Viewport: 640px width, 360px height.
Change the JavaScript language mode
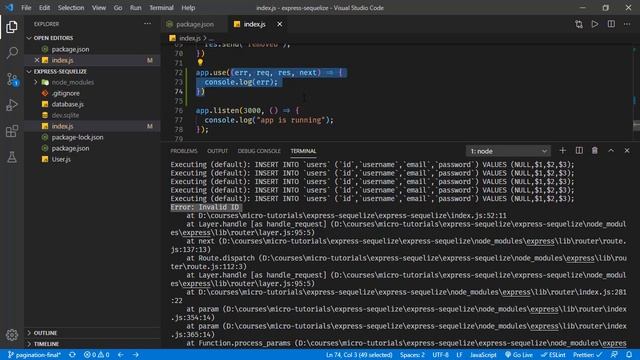483,355
